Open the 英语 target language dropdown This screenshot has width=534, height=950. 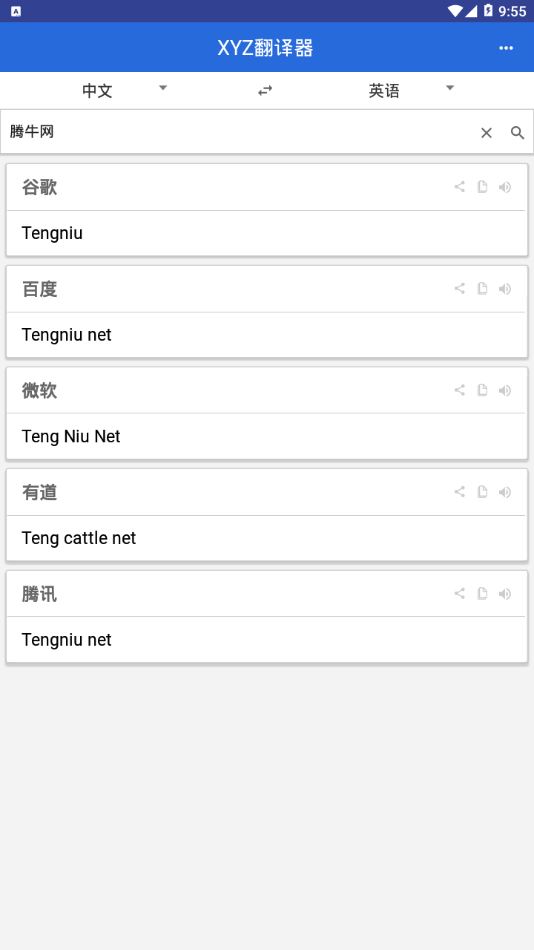(x=411, y=91)
